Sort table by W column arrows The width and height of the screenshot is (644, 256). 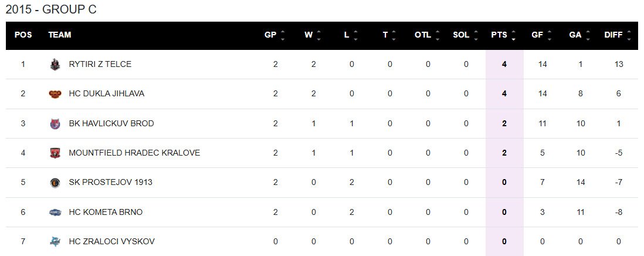(319, 35)
